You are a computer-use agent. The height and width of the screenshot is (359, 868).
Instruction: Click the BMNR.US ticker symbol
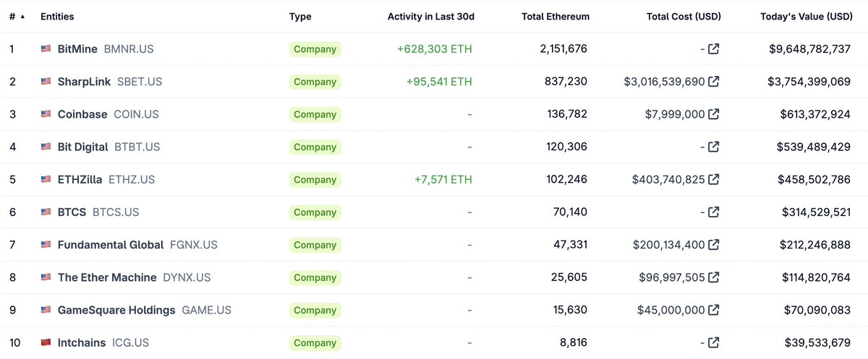pyautogui.click(x=129, y=49)
